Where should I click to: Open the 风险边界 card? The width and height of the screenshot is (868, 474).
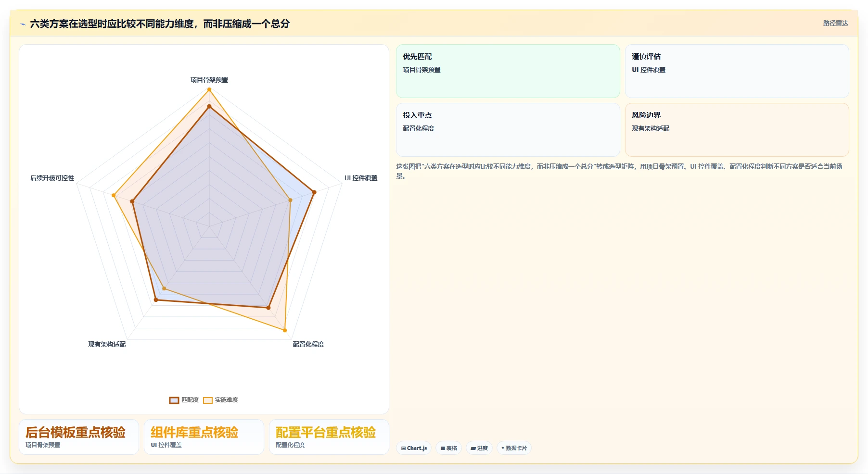737,130
